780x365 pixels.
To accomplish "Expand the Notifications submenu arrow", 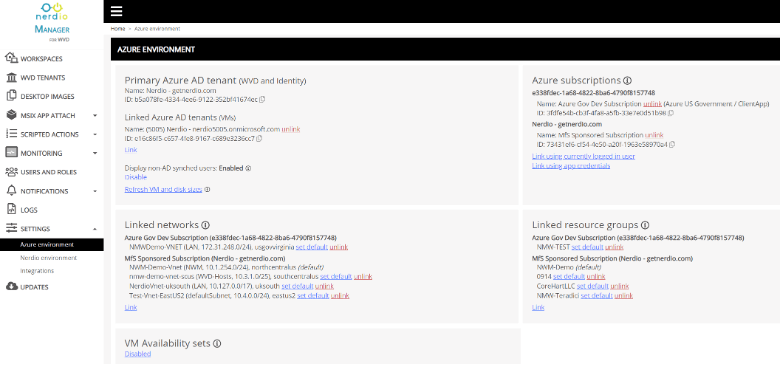I will tap(95, 191).
